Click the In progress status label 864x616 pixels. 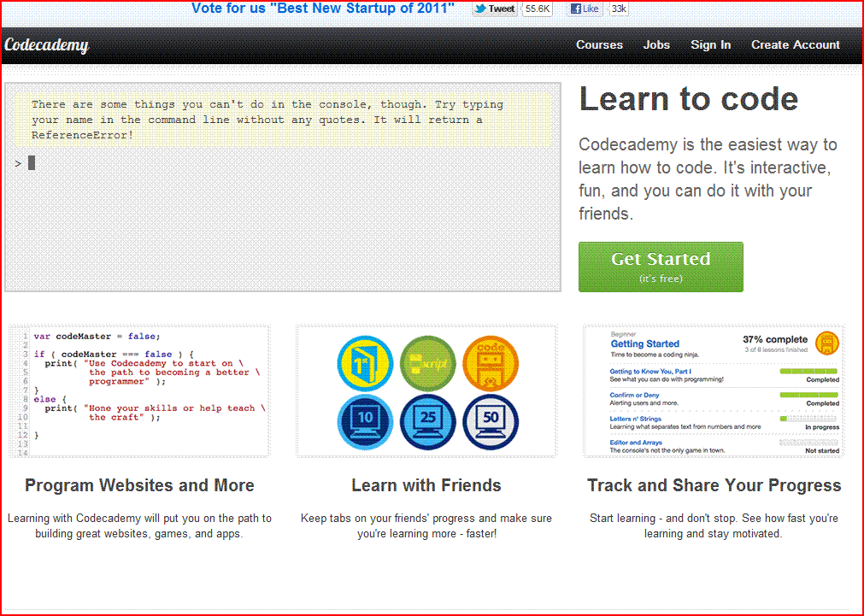[x=822, y=427]
